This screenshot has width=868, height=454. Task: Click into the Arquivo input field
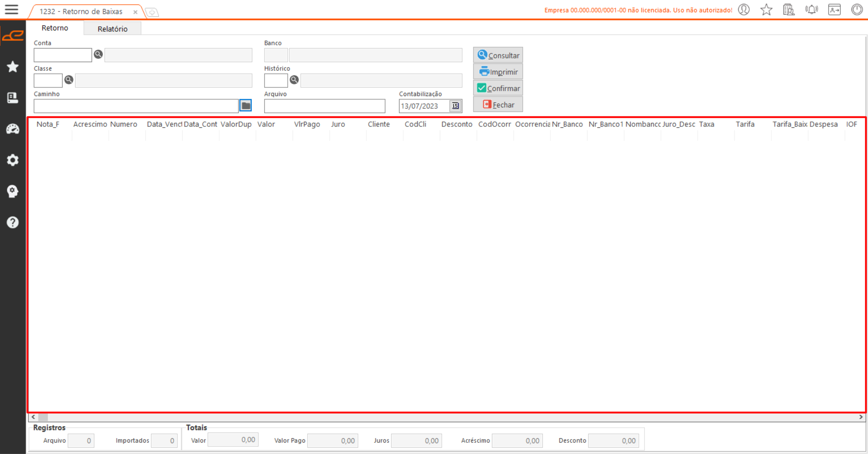(324, 106)
